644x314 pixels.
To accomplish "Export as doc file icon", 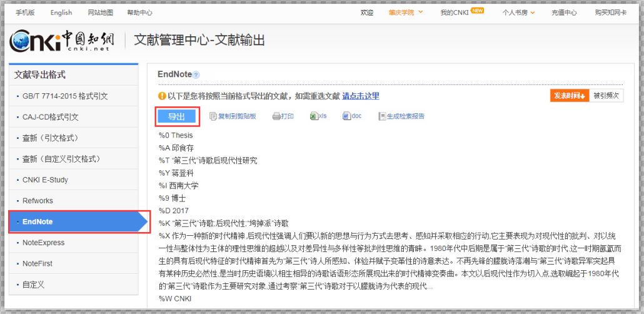I will (x=346, y=116).
